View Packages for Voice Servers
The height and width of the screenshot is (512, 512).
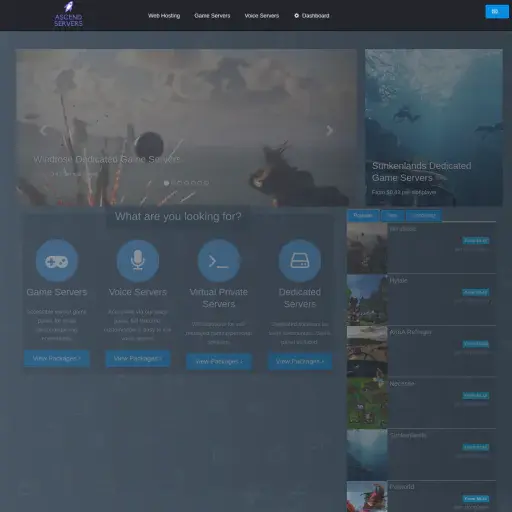pos(138,358)
